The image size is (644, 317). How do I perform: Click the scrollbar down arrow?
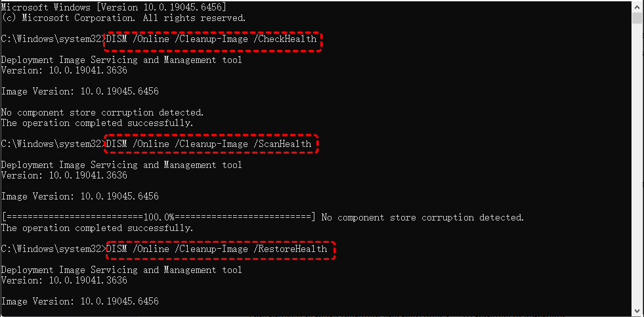pos(637,310)
